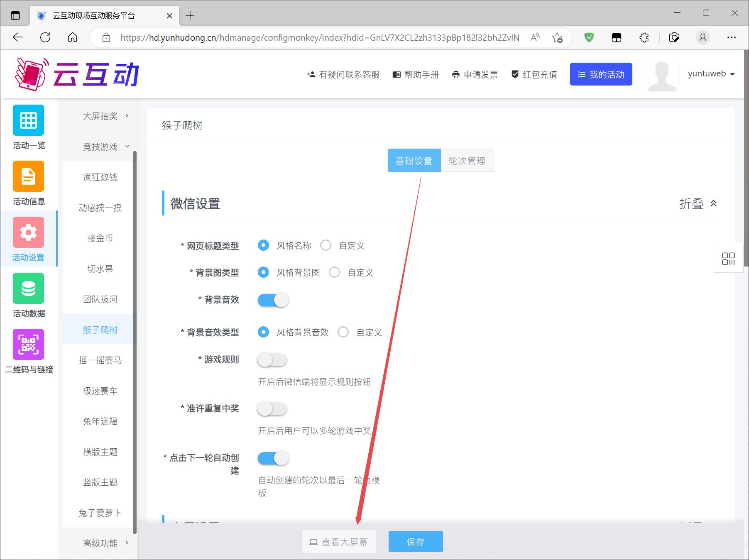Open a new browser tab
749x560 pixels.
pyautogui.click(x=190, y=16)
